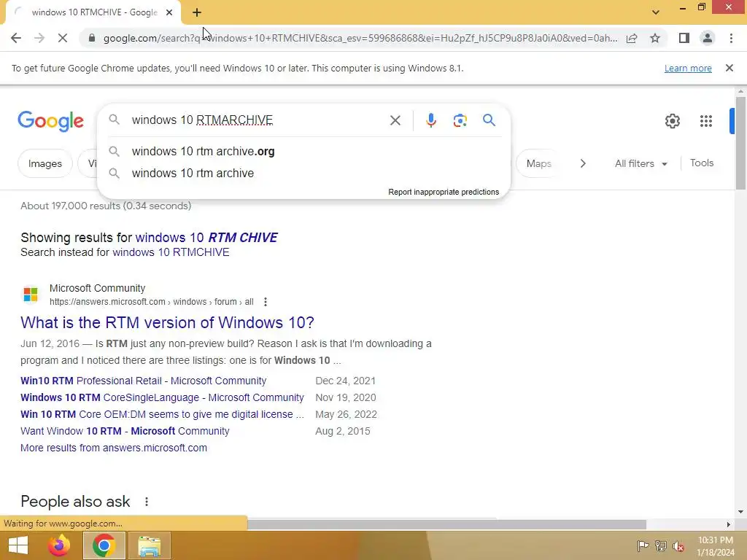Open Windows 10 RTM CoreSingleLanguage link
The height and width of the screenshot is (560, 747).
click(x=162, y=397)
